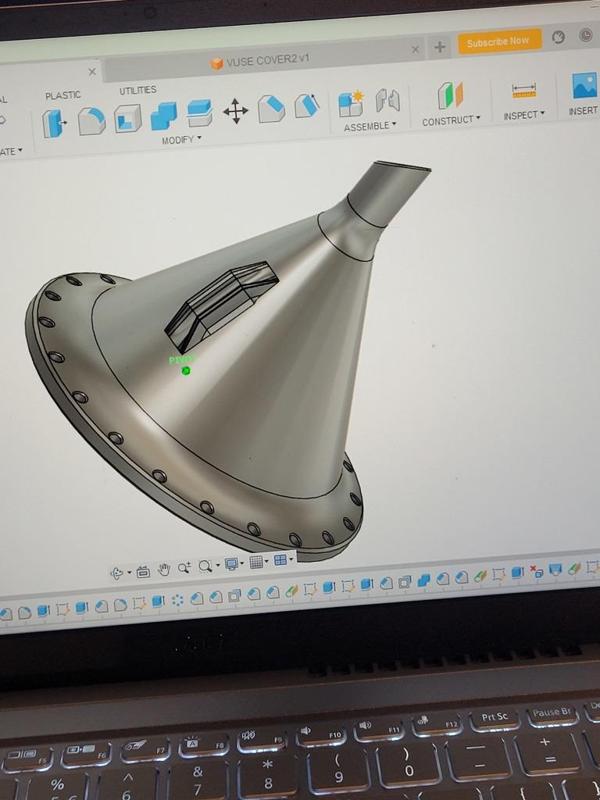The height and width of the screenshot is (800, 600).
Task: Open the INSERT menu label
Action: click(583, 111)
